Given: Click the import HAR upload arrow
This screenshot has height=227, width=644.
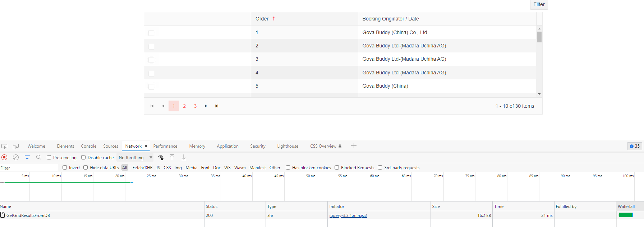Looking at the screenshot, I should 172,157.
